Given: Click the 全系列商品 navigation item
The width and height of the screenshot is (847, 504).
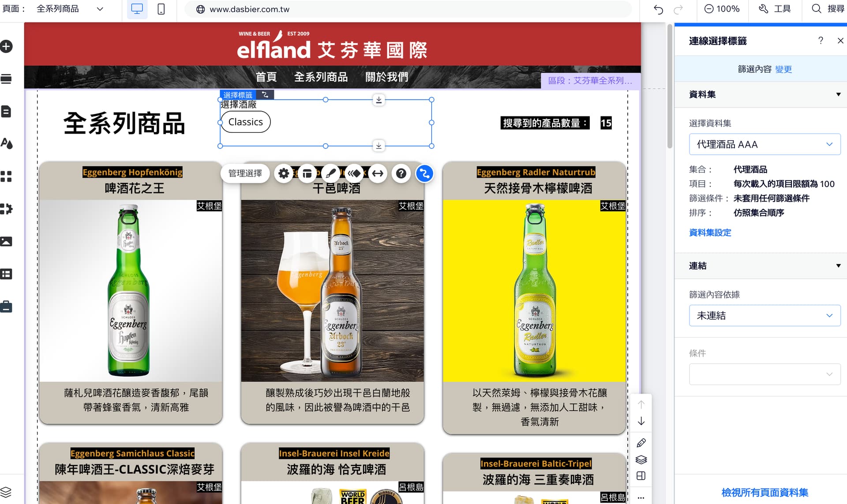Looking at the screenshot, I should point(321,77).
